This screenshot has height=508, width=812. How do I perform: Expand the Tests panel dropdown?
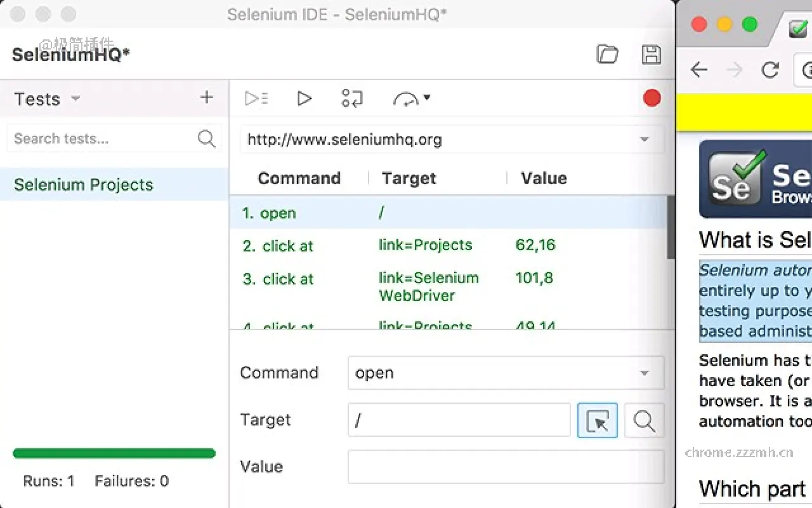[x=75, y=99]
